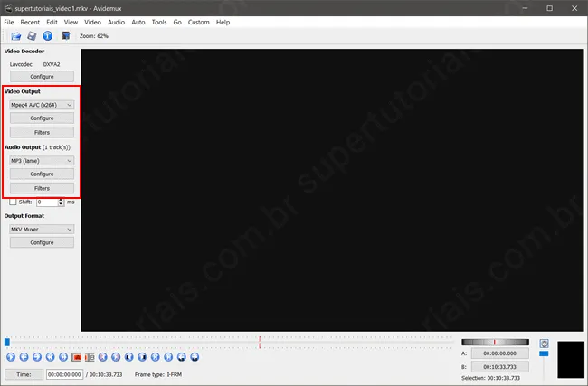Open Audio Output Filters

42,188
